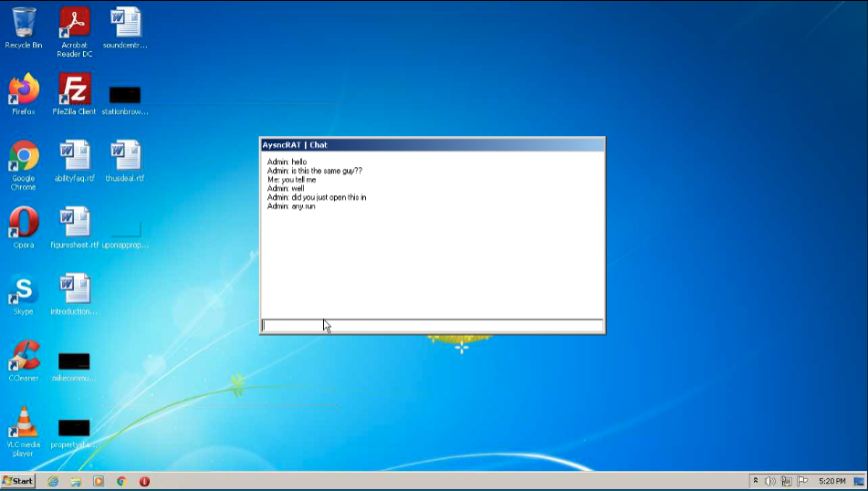Open the network status tray icon
The height and width of the screenshot is (491, 868).
(x=786, y=481)
